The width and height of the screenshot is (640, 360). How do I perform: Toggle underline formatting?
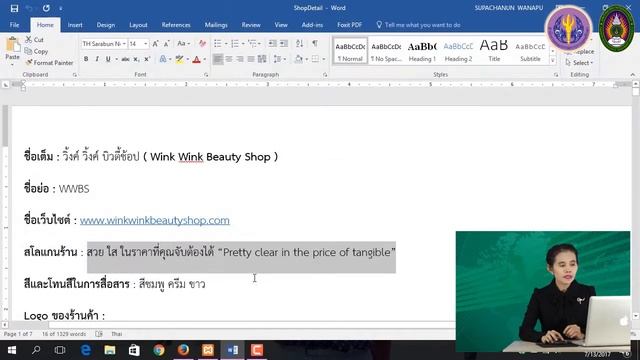click(108, 60)
